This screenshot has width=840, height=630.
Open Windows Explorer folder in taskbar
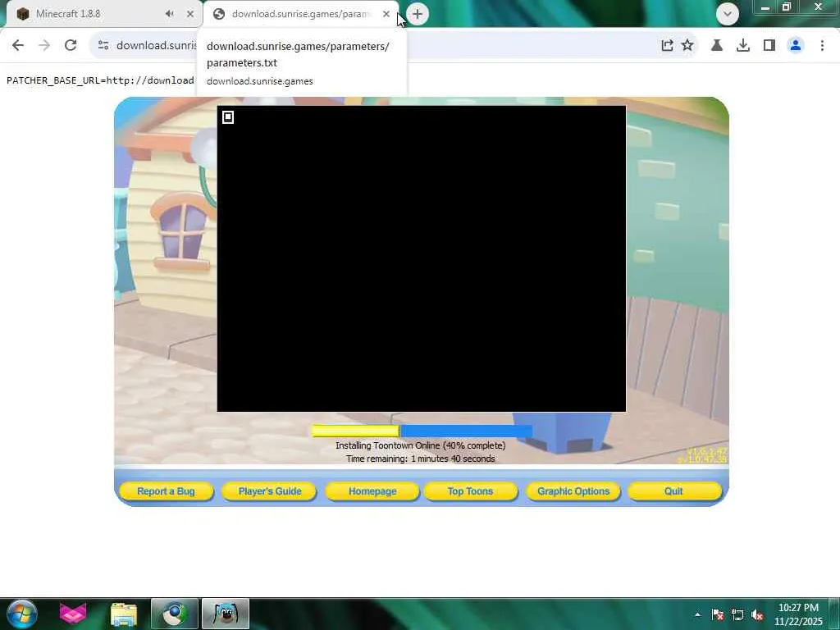click(x=124, y=614)
